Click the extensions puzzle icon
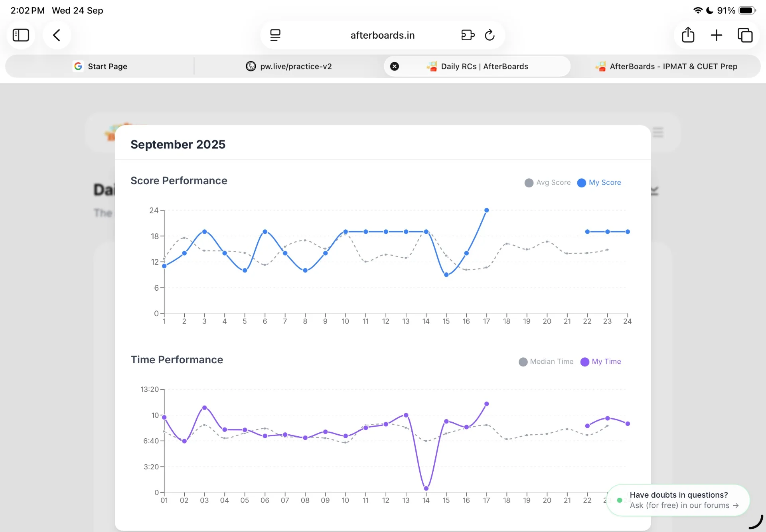 coord(468,35)
